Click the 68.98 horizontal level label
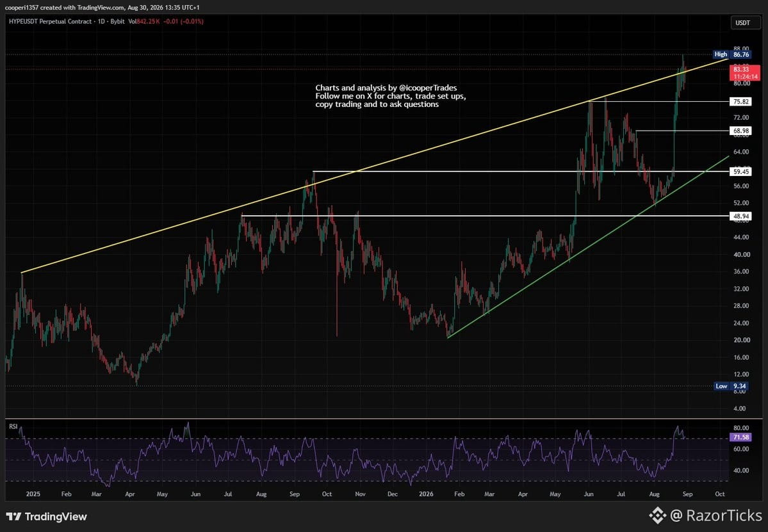This screenshot has width=768, height=532. click(x=740, y=131)
